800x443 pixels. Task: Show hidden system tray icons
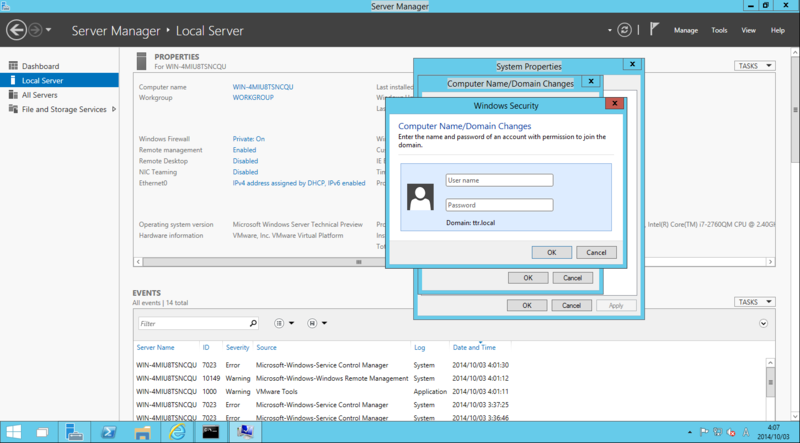point(690,432)
